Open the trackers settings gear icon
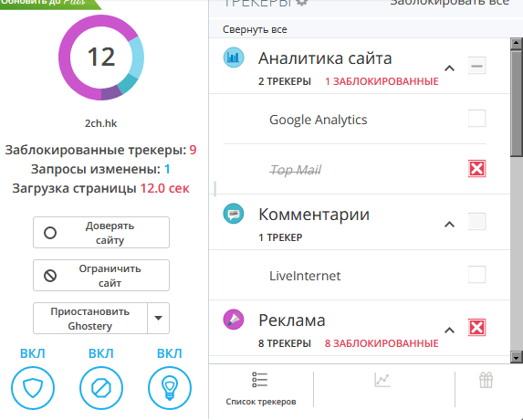Image resolution: width=523 pixels, height=420 pixels. point(302,3)
